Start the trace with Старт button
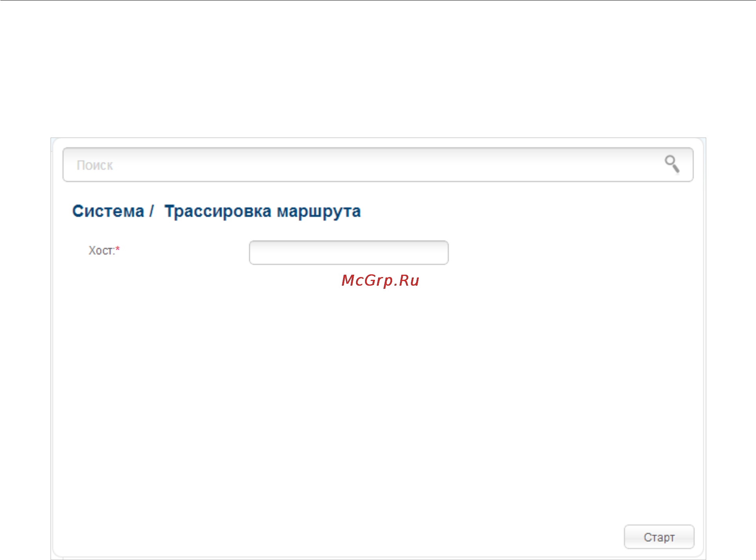This screenshot has width=756, height=560. pyautogui.click(x=659, y=537)
